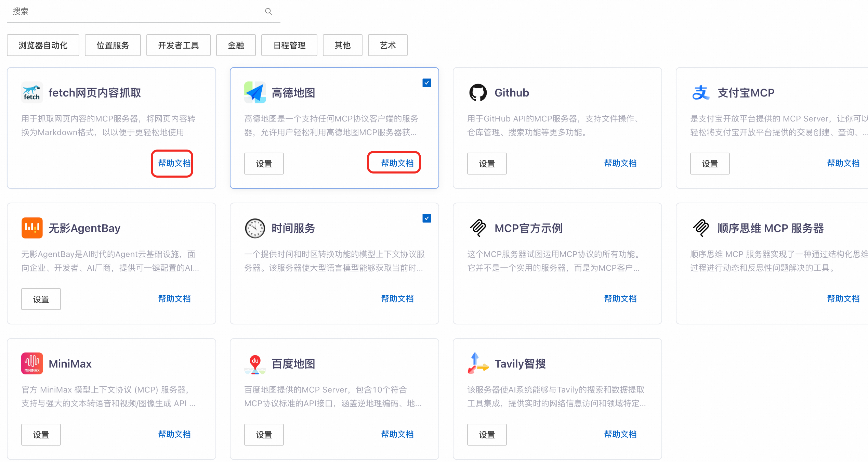Click the Github octocat icon
This screenshot has height=462, width=868.
tap(478, 92)
